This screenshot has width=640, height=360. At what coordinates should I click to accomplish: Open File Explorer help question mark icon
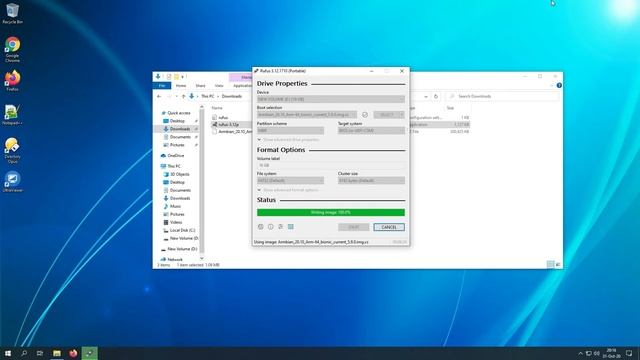pos(559,85)
